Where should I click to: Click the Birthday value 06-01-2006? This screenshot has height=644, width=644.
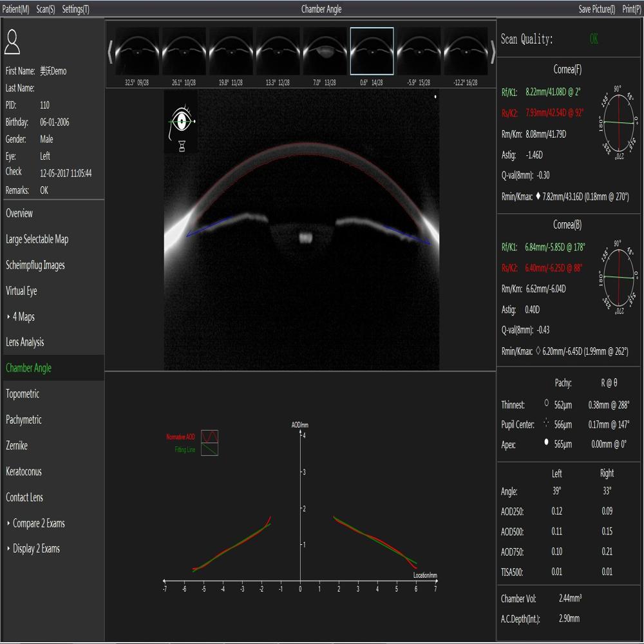pos(55,122)
